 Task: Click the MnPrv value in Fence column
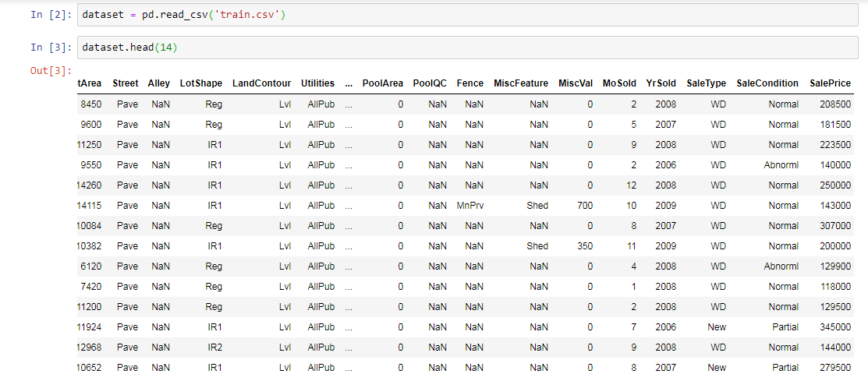click(x=470, y=206)
